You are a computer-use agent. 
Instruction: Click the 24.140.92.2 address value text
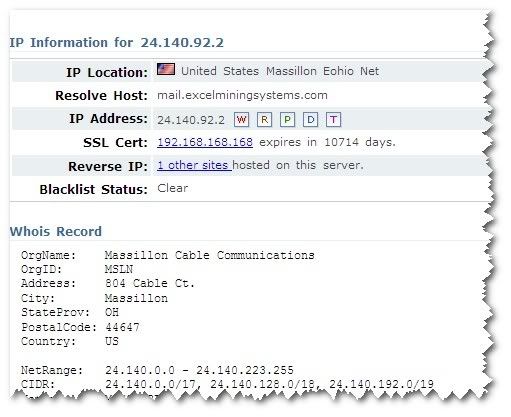pos(191,120)
